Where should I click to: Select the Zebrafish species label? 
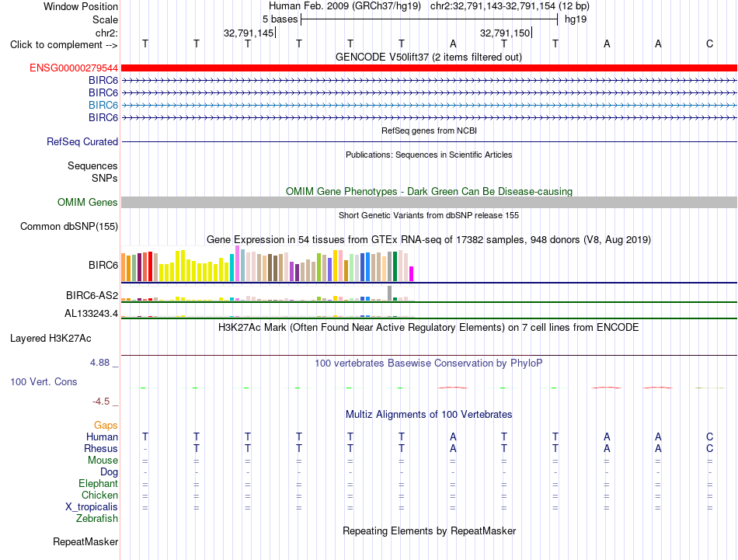[97, 519]
